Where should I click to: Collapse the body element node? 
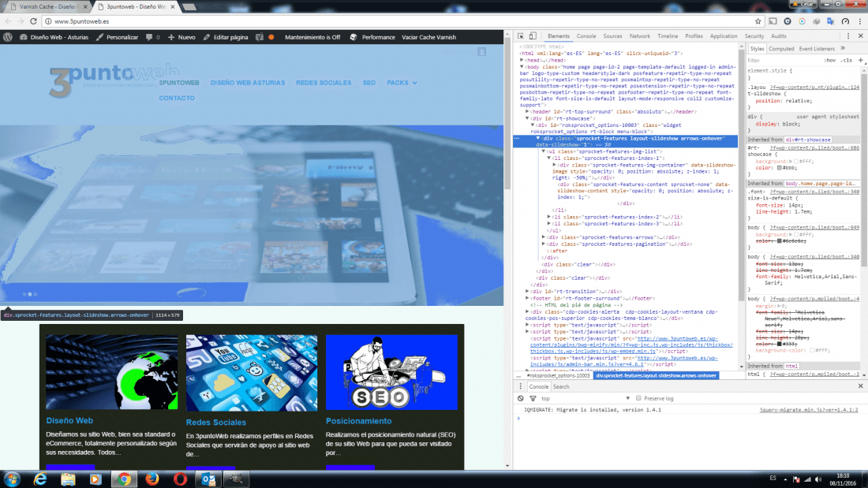click(522, 67)
